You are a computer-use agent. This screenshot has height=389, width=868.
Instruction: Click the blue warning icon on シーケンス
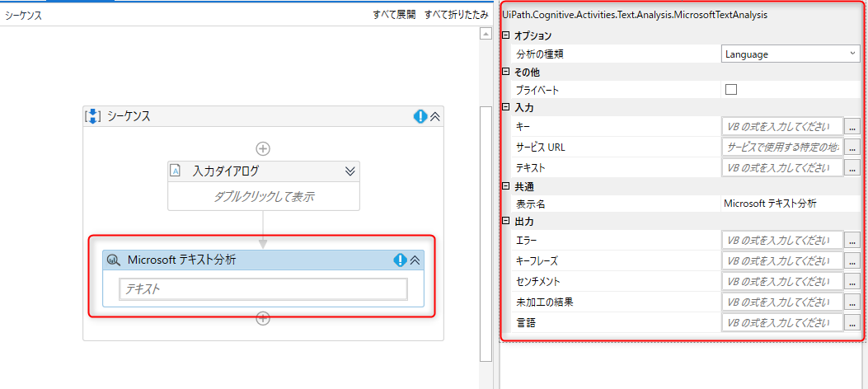pyautogui.click(x=420, y=116)
